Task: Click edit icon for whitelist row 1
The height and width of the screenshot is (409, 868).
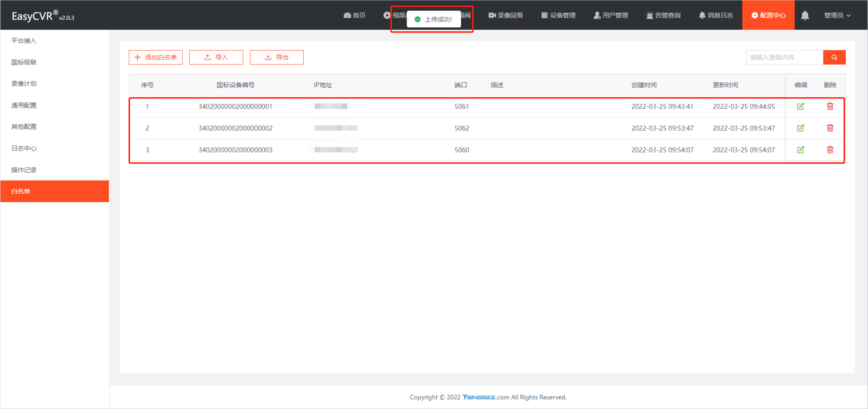Action: coord(800,106)
